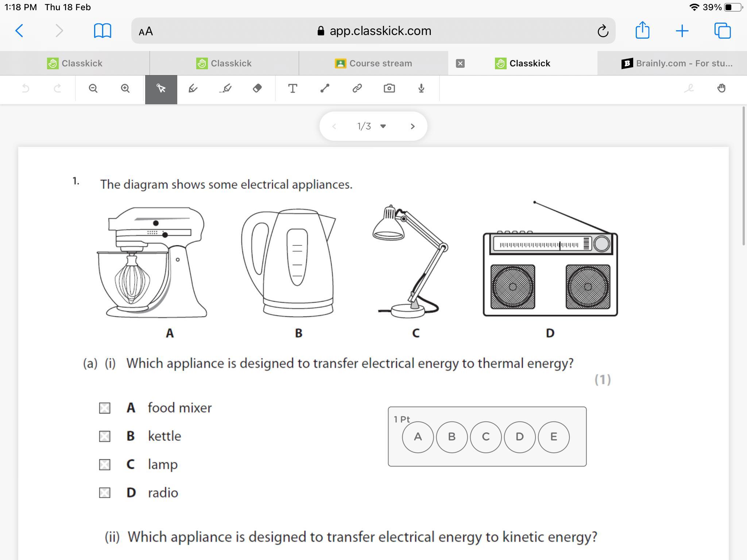This screenshot has width=747, height=560.
Task: Open the camera image tool
Action: (389, 89)
